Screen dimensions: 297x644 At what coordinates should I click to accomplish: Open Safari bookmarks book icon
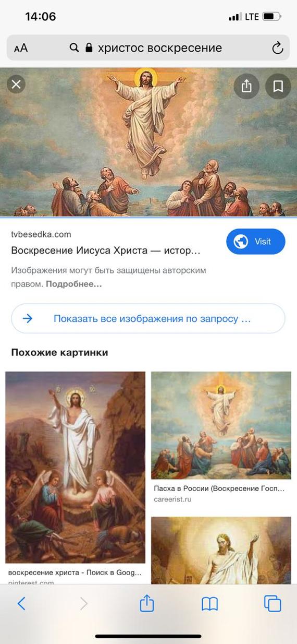pyautogui.click(x=209, y=604)
